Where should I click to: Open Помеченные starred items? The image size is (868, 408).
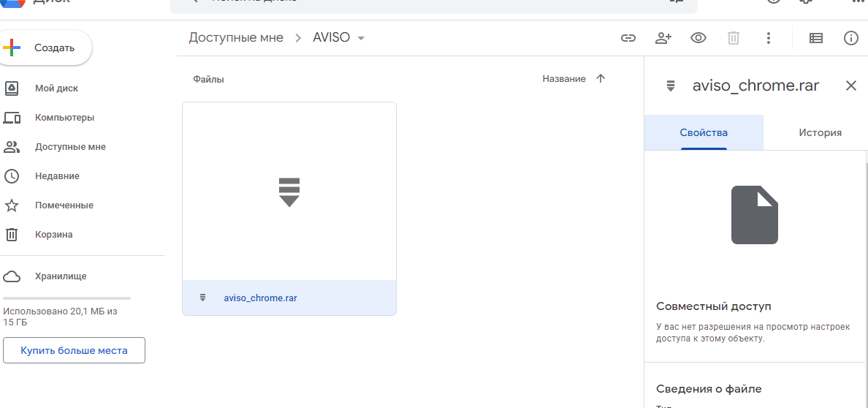click(64, 205)
